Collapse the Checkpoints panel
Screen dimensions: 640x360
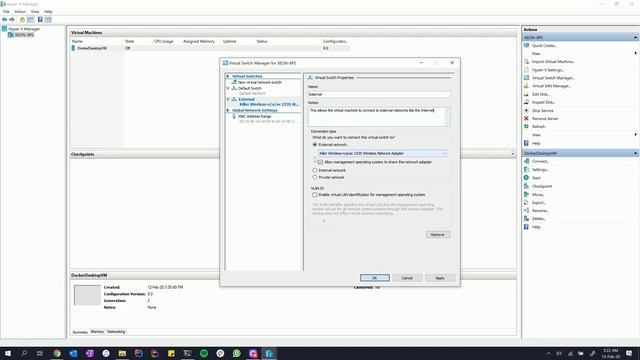point(513,154)
